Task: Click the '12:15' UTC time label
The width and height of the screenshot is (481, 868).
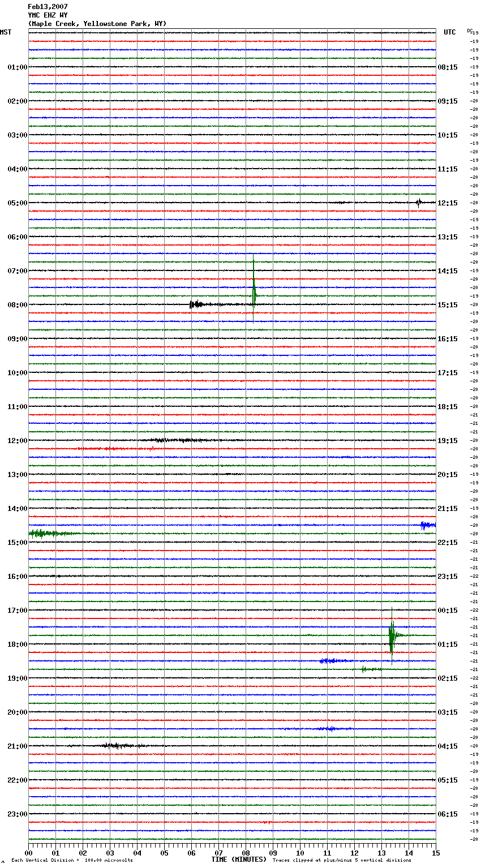Action: (448, 203)
